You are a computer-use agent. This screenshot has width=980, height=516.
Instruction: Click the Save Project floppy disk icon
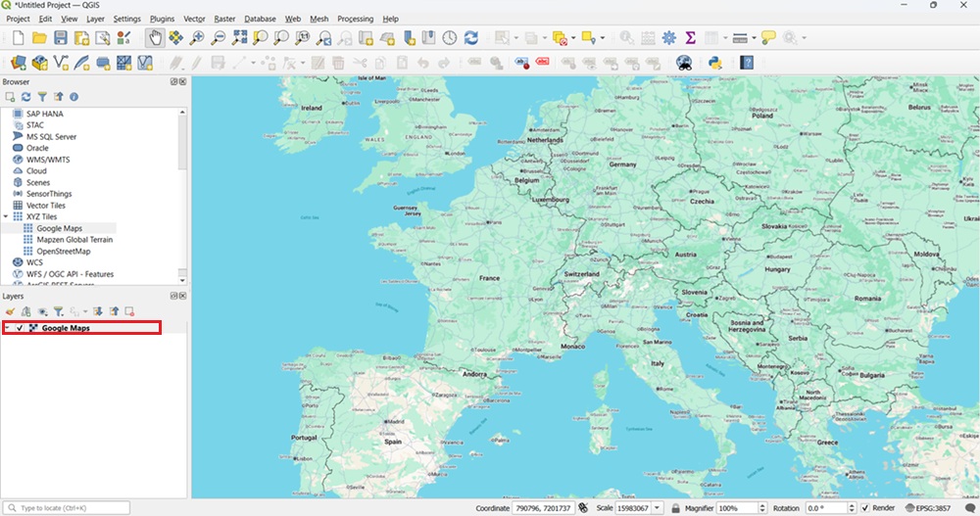61,37
